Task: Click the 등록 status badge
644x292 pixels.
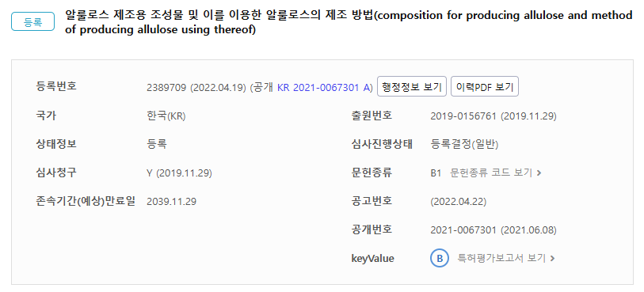Action: (x=32, y=21)
